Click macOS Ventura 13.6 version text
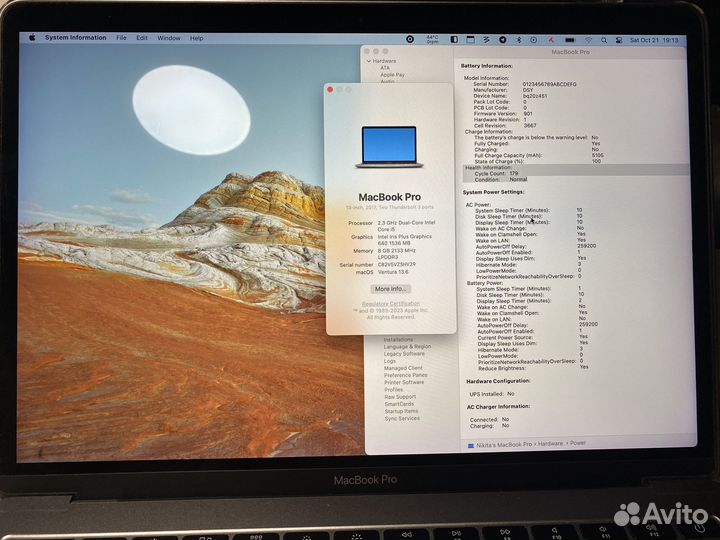The height and width of the screenshot is (540, 720). click(x=393, y=272)
